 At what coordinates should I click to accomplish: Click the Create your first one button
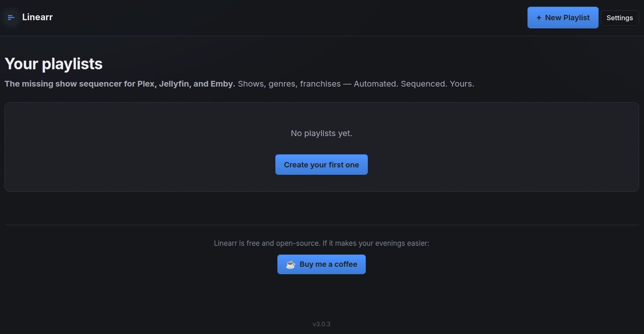pos(321,165)
